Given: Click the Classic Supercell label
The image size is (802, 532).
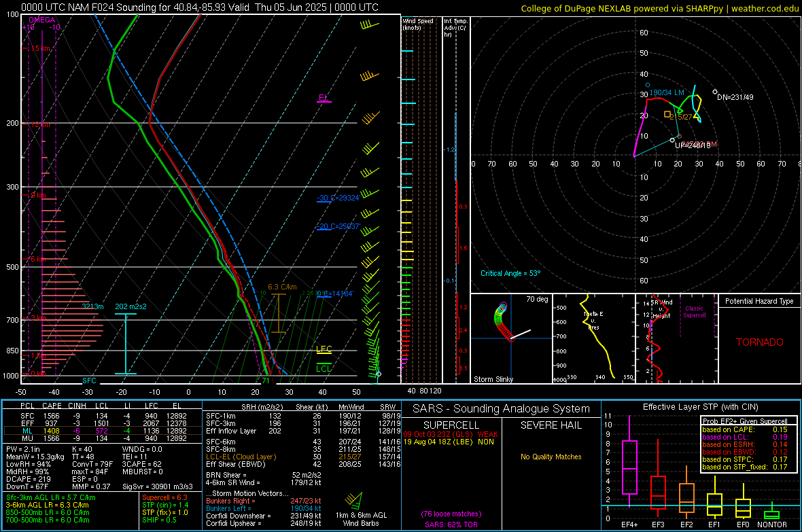Looking at the screenshot, I should tap(694, 312).
